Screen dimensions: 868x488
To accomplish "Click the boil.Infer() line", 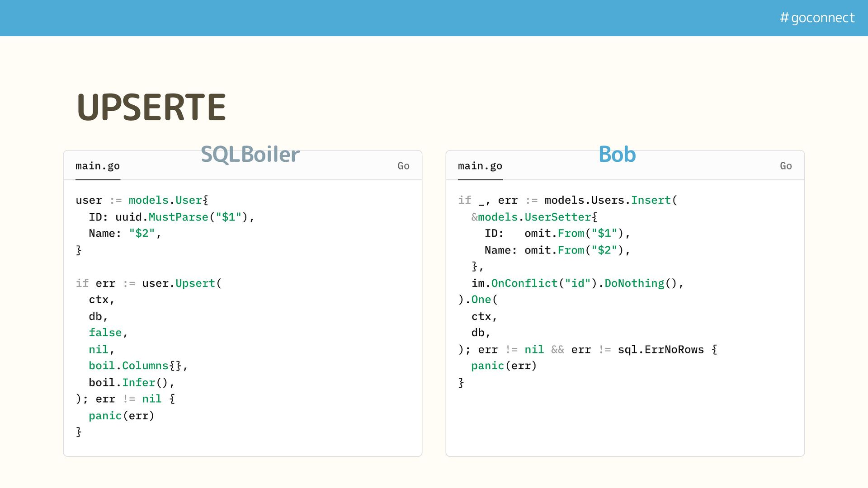I will pyautogui.click(x=131, y=383).
